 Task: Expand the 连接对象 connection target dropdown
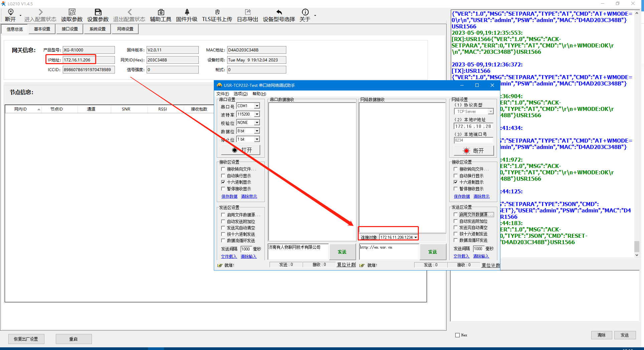coord(416,237)
